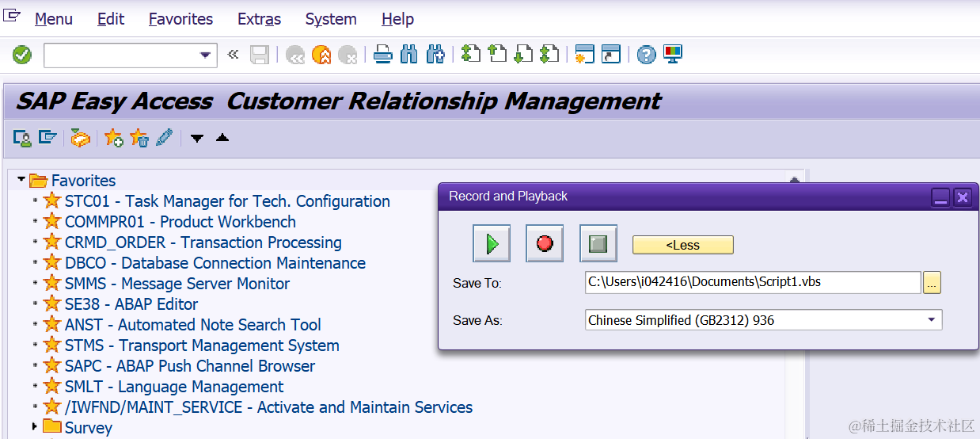Collapse the Favorites folder in tree
The height and width of the screenshot is (439, 980).
(x=21, y=180)
